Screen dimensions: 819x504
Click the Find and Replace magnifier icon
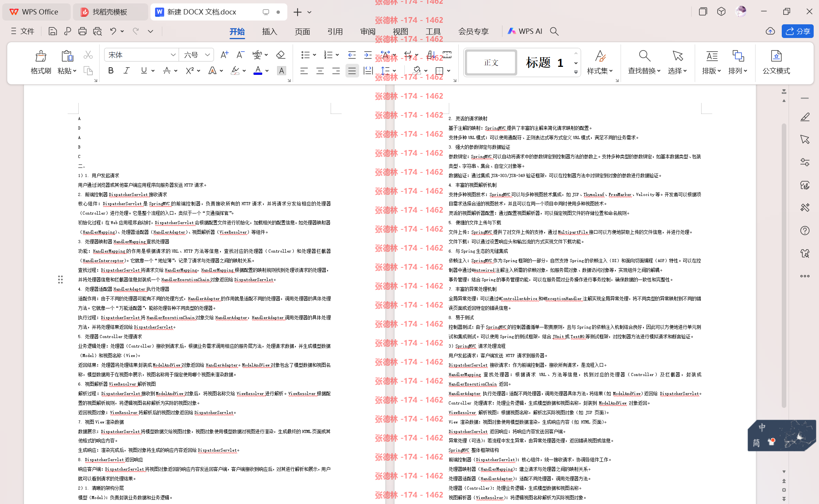tap(645, 56)
